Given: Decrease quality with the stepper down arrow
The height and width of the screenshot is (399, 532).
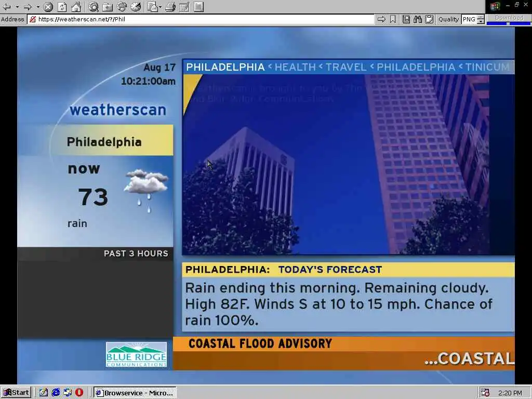Looking at the screenshot, I should point(481,22).
